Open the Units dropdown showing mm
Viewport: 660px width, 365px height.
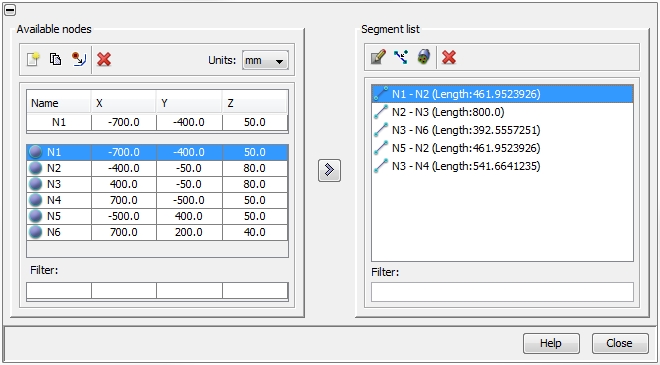pos(265,61)
